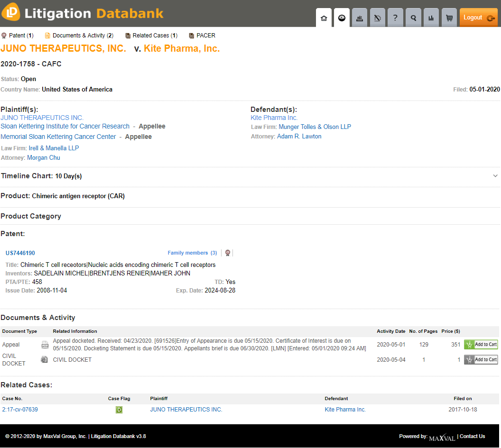501x448 pixels.
Task: Select the Appeal activity date 2020-05-01
Action: (391, 345)
